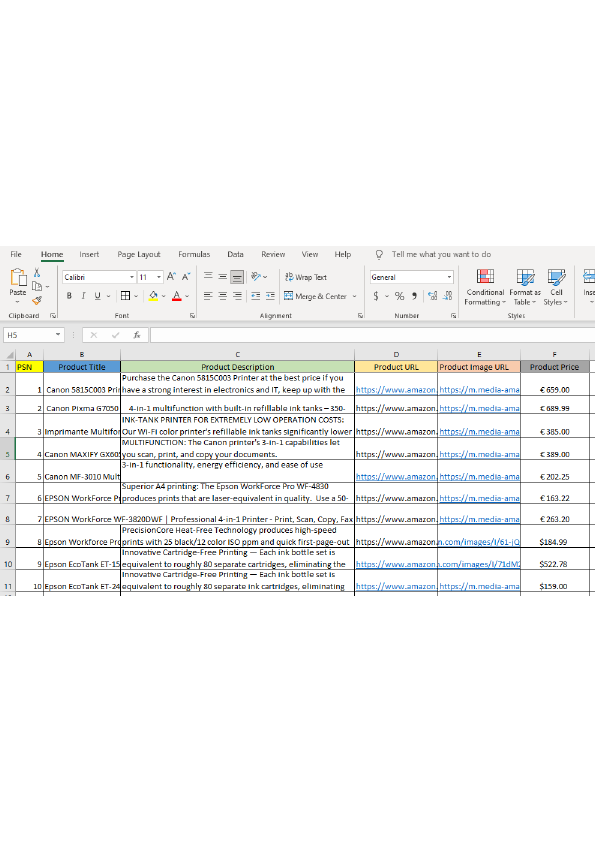Increase font size with larger A icon

171,277
